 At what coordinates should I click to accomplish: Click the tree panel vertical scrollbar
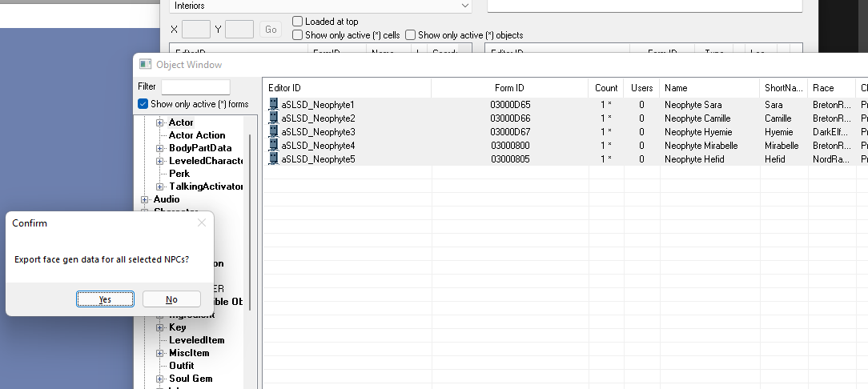pyautogui.click(x=250, y=222)
